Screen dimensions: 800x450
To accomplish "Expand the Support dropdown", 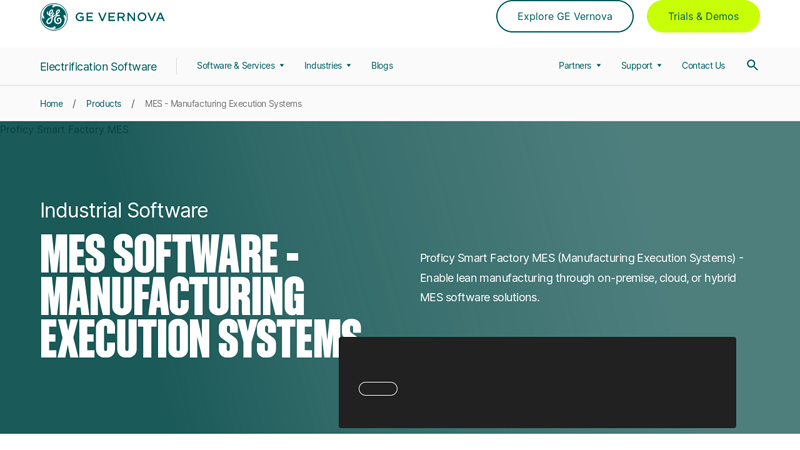I will (641, 66).
